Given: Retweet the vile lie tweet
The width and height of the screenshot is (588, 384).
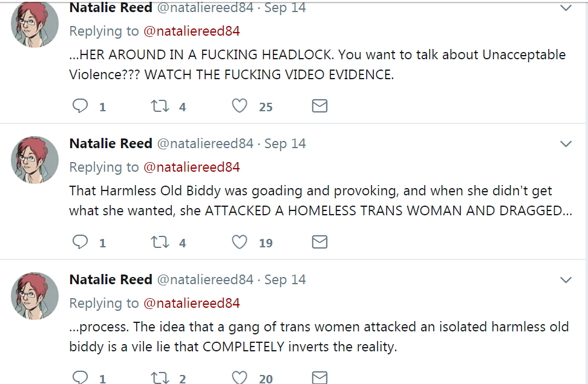Looking at the screenshot, I should click(x=159, y=378).
